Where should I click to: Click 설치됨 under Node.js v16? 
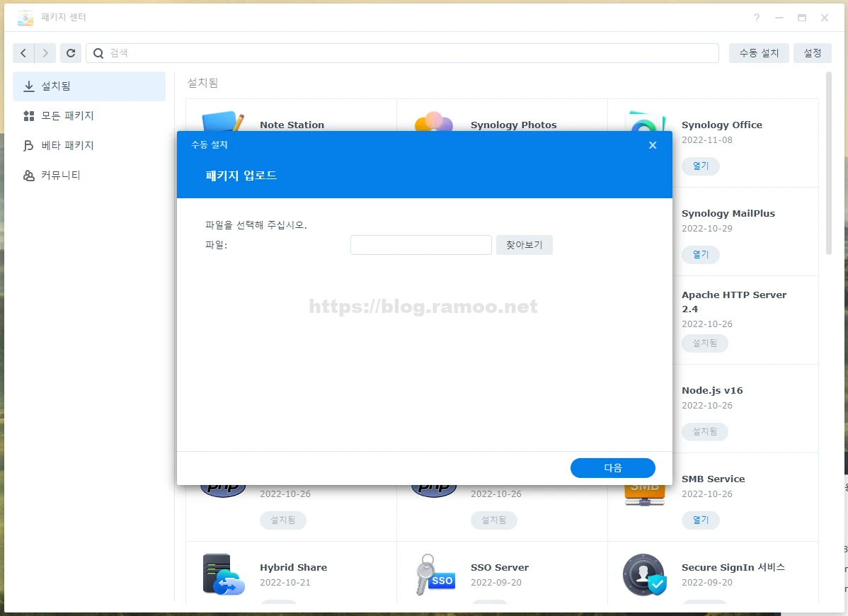(705, 432)
